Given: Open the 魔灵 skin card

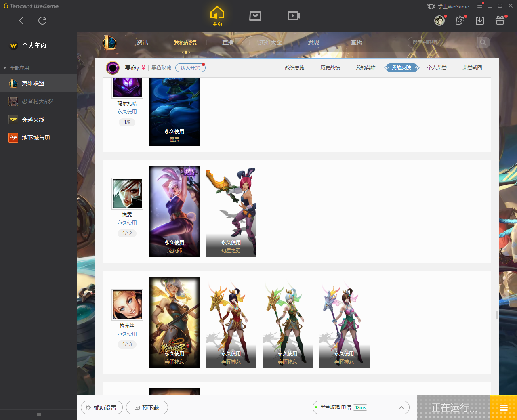Looking at the screenshot, I should [x=174, y=111].
